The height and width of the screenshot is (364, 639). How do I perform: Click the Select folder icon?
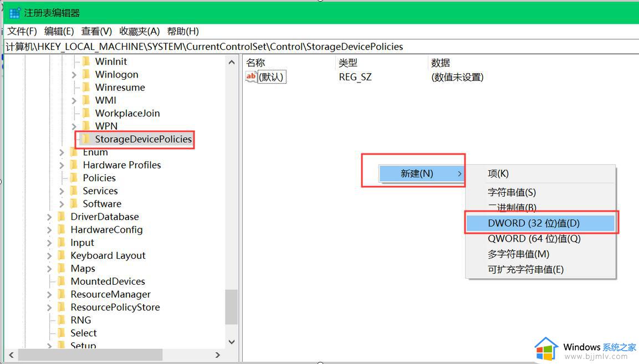coord(62,334)
